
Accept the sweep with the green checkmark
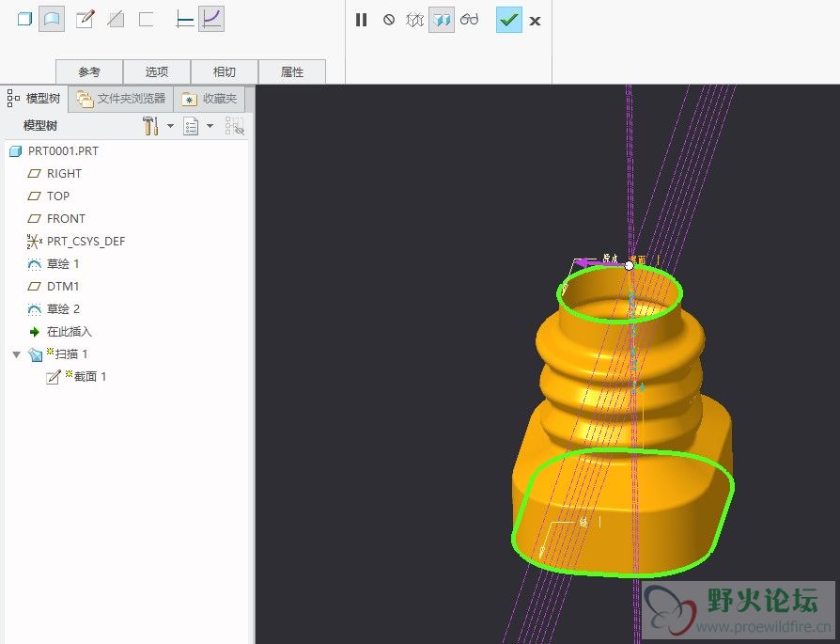(509, 20)
